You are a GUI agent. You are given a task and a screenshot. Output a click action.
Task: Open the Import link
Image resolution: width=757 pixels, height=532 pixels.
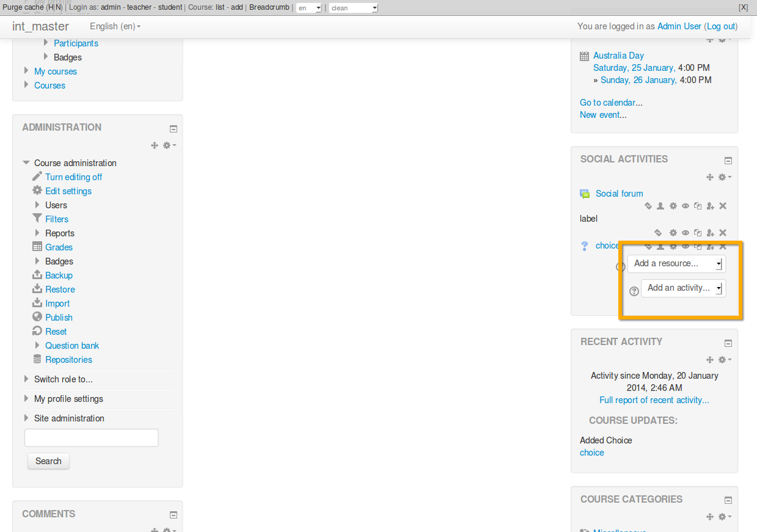(57, 304)
